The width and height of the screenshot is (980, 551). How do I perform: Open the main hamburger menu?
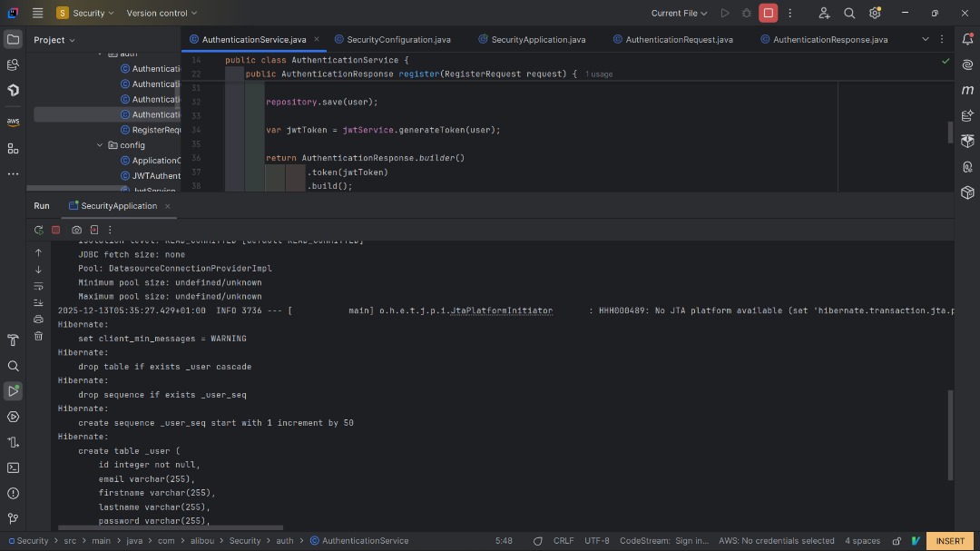(x=37, y=13)
